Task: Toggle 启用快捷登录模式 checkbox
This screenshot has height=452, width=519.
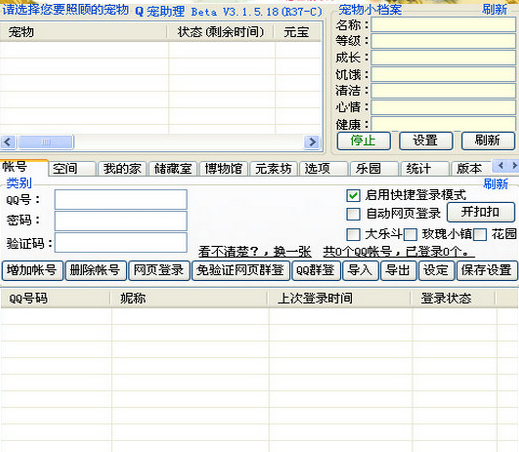Action: [x=353, y=195]
